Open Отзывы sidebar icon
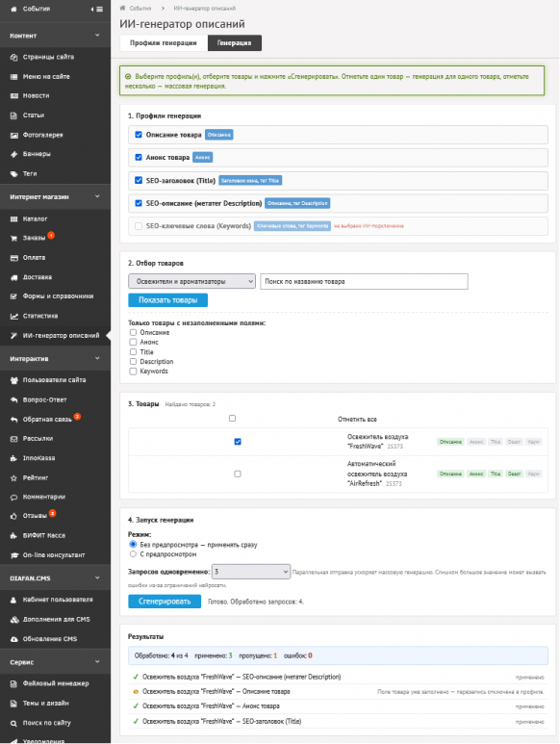The height and width of the screenshot is (744, 560). coord(13,516)
